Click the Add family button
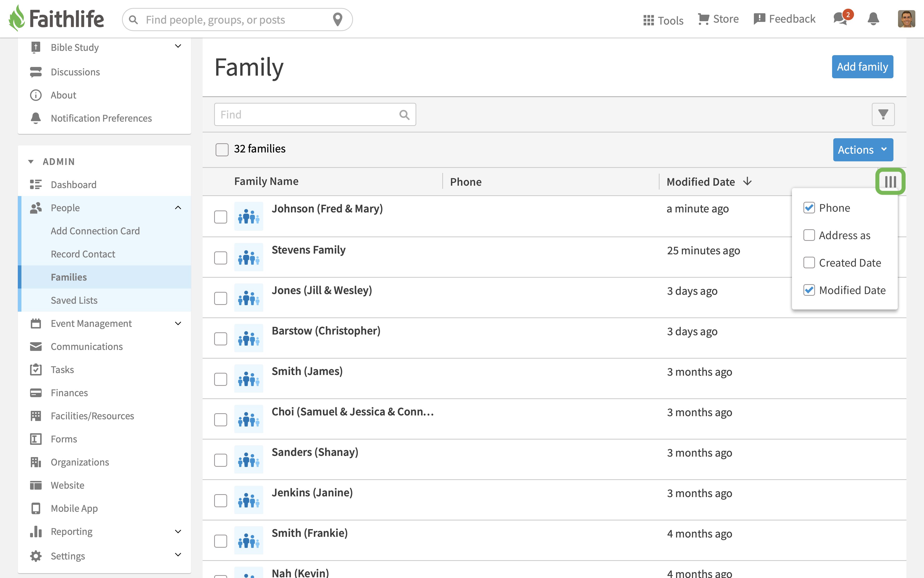The image size is (924, 578). pos(863,67)
